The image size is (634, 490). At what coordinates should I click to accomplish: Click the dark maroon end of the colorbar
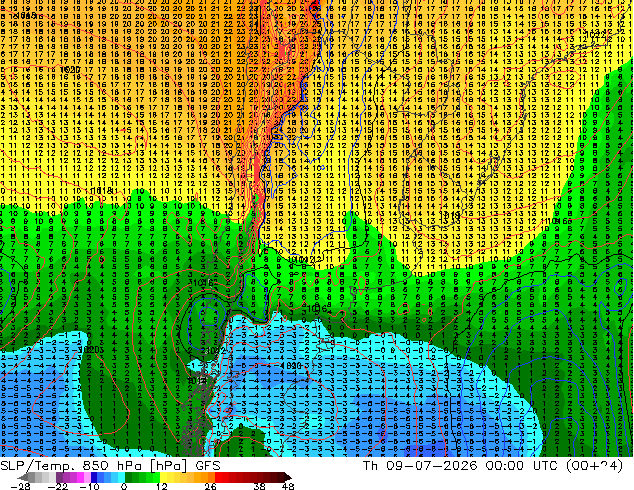(x=284, y=477)
